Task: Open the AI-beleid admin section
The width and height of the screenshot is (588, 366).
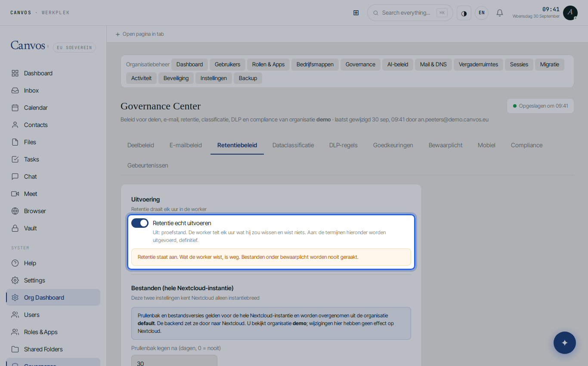Action: tap(398, 65)
